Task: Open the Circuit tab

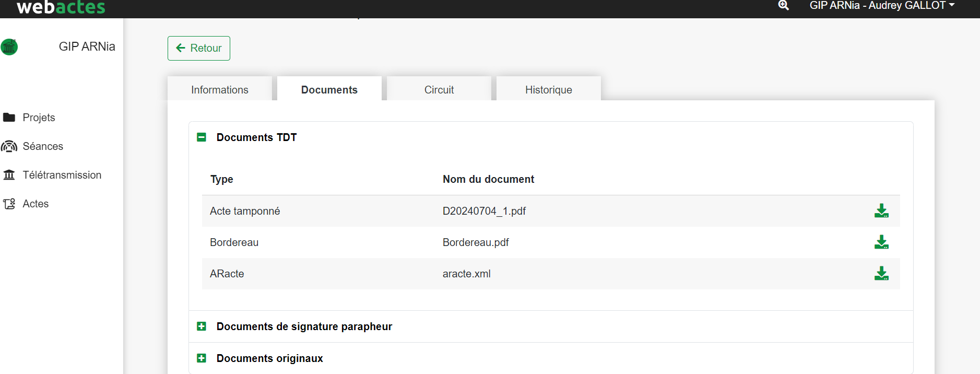Action: (439, 90)
